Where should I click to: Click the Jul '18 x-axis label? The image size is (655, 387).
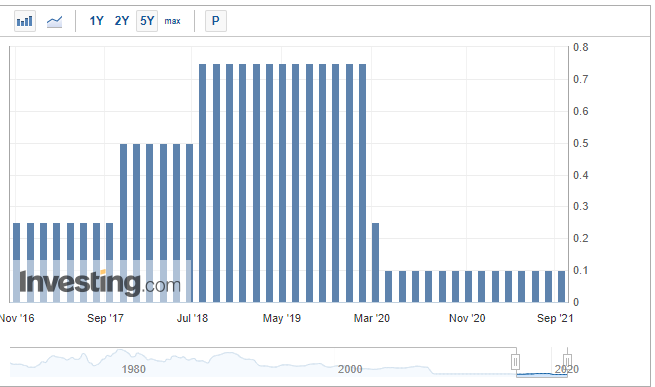(192, 318)
